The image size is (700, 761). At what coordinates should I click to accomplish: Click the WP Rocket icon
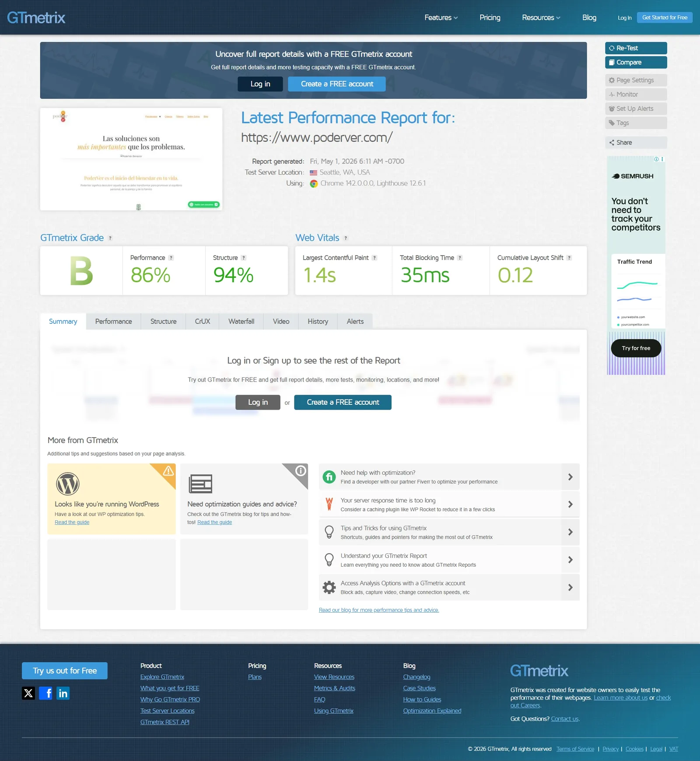329,505
